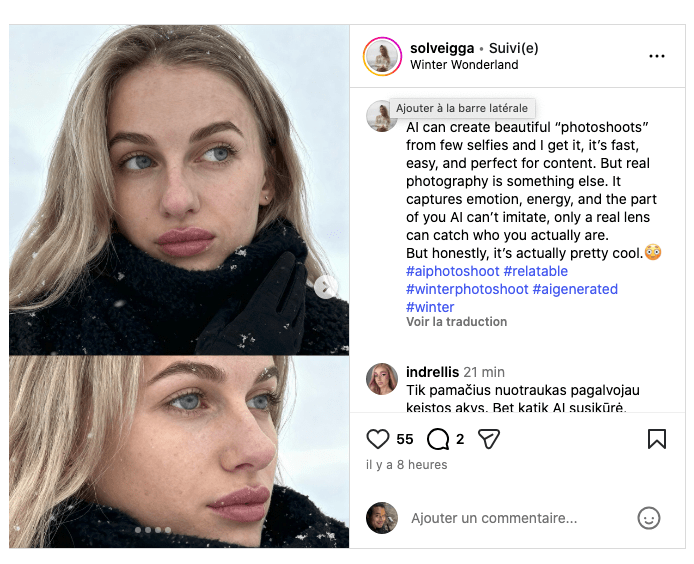
Task: Open the #aiphotoshoot hashtag
Action: [x=452, y=271]
